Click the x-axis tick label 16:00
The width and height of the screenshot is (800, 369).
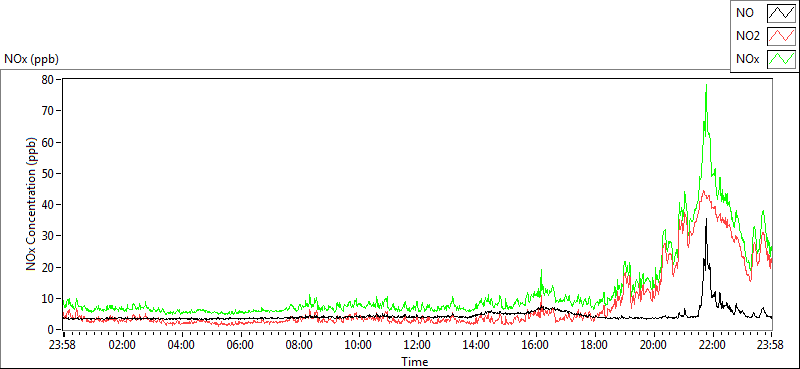[x=536, y=344]
